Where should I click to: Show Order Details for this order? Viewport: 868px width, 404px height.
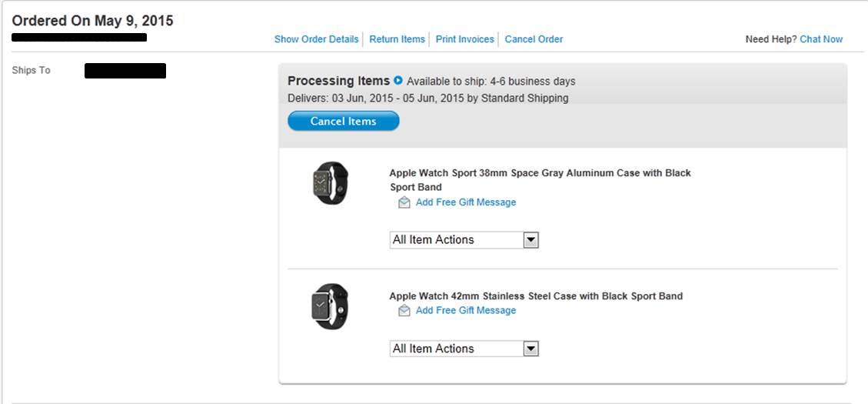[x=316, y=39]
